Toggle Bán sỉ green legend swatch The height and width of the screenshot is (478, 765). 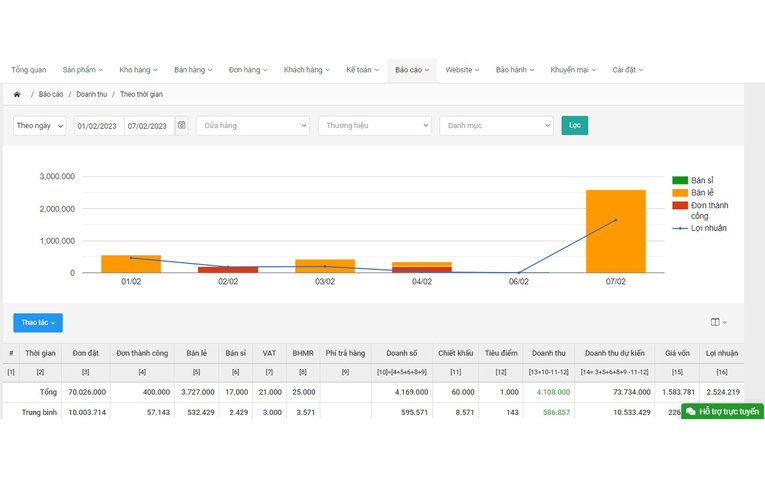click(x=680, y=180)
